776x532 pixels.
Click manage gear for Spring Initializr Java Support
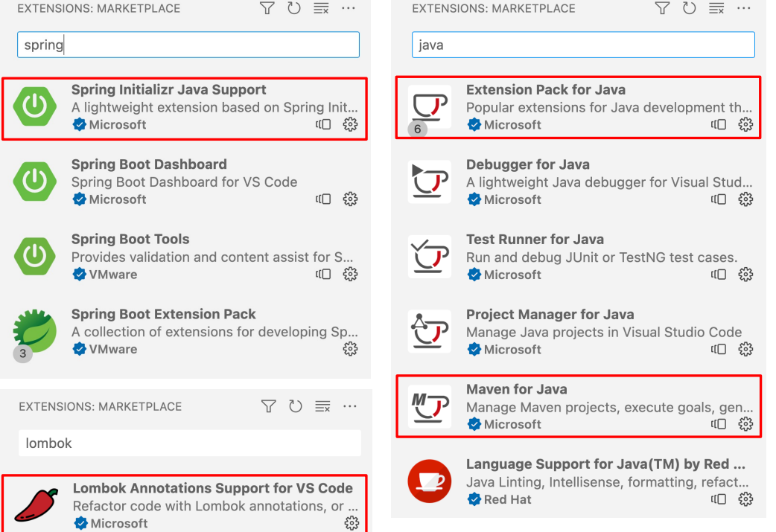click(350, 124)
